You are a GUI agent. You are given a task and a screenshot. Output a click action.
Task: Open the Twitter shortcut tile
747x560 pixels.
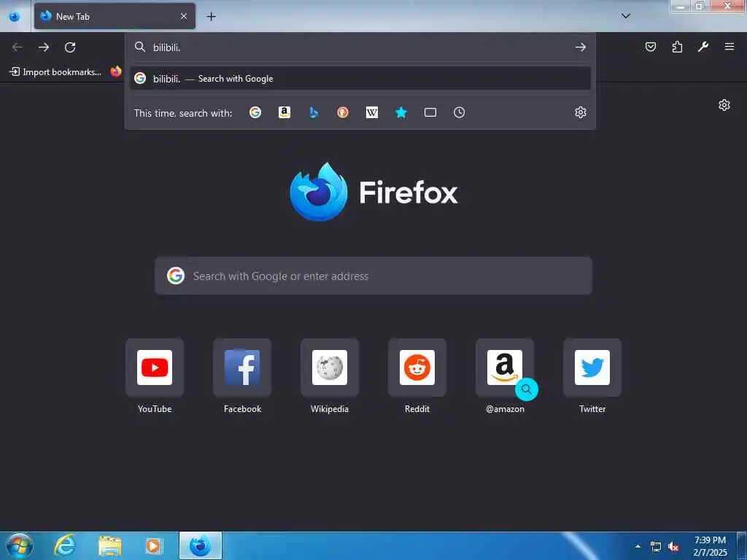coord(592,367)
